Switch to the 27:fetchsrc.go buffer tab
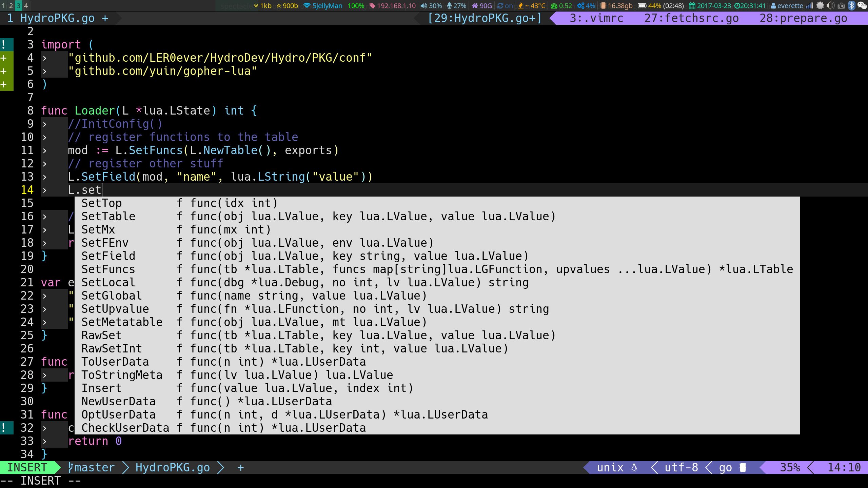 tap(691, 18)
